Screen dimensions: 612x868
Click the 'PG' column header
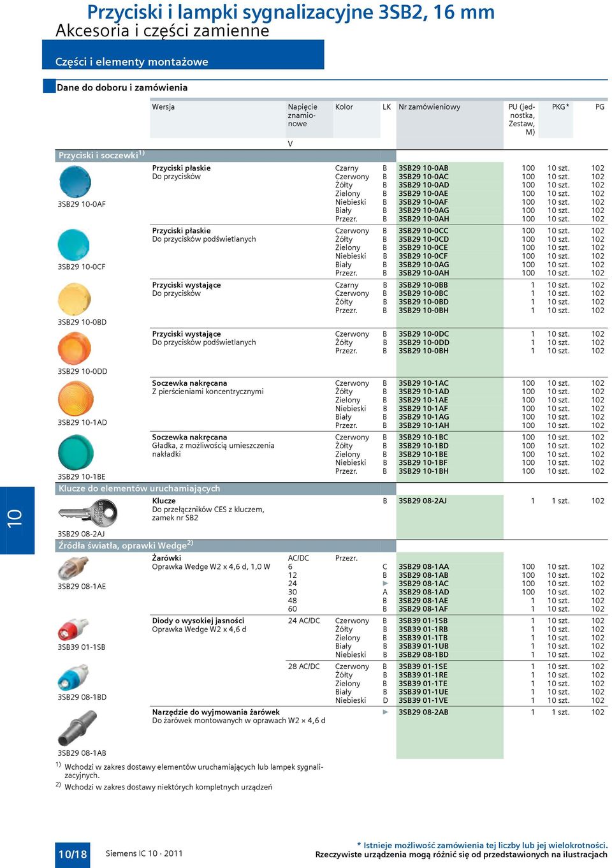point(599,107)
